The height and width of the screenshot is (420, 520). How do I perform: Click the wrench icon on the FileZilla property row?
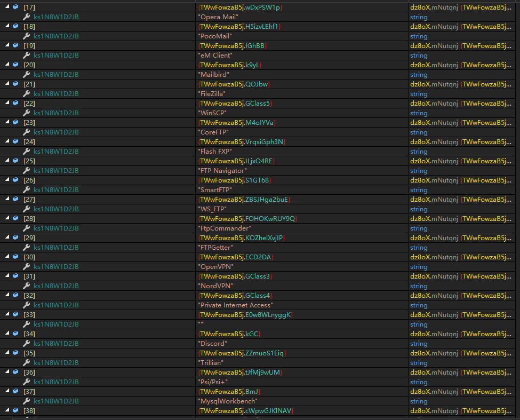27,94
